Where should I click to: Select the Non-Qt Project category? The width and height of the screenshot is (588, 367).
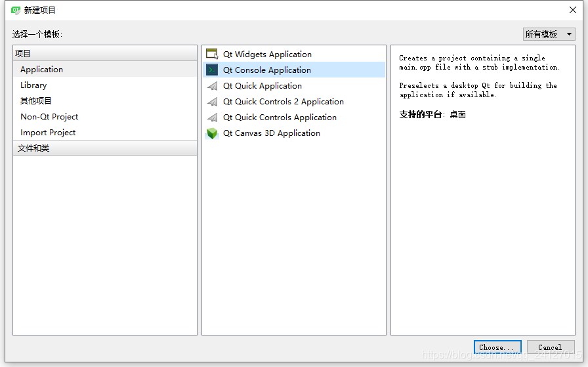tap(104, 117)
